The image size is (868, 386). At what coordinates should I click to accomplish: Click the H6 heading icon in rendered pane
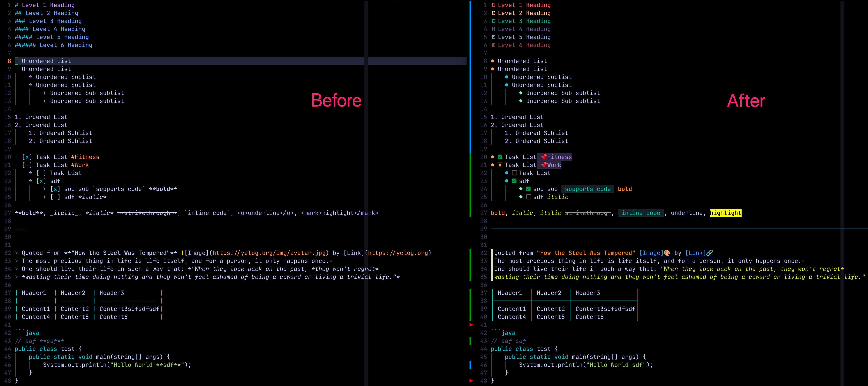coord(493,45)
